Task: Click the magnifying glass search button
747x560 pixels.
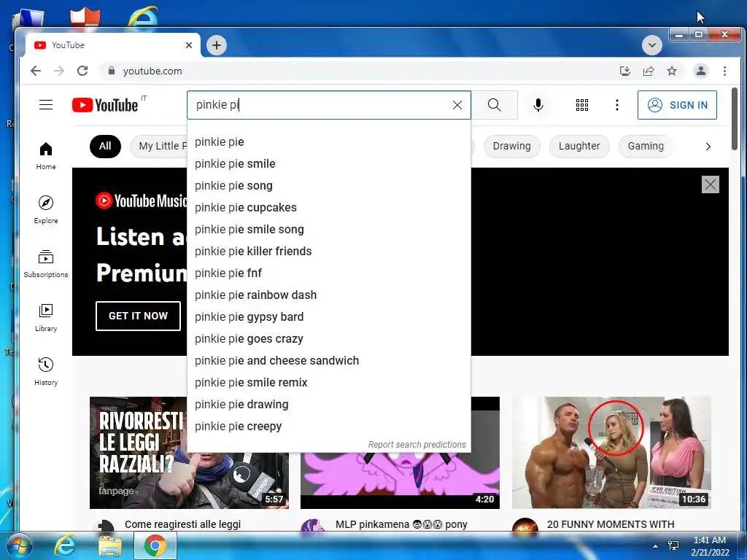Action: click(495, 105)
